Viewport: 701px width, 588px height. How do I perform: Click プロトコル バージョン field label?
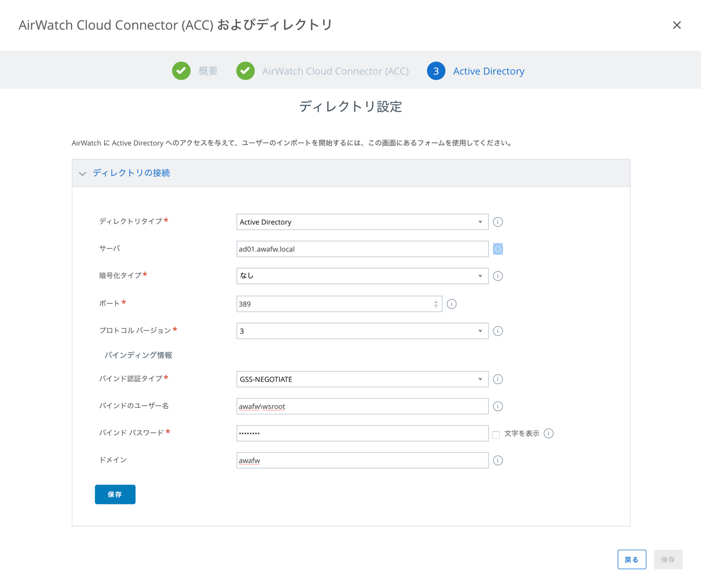pyautogui.click(x=135, y=330)
